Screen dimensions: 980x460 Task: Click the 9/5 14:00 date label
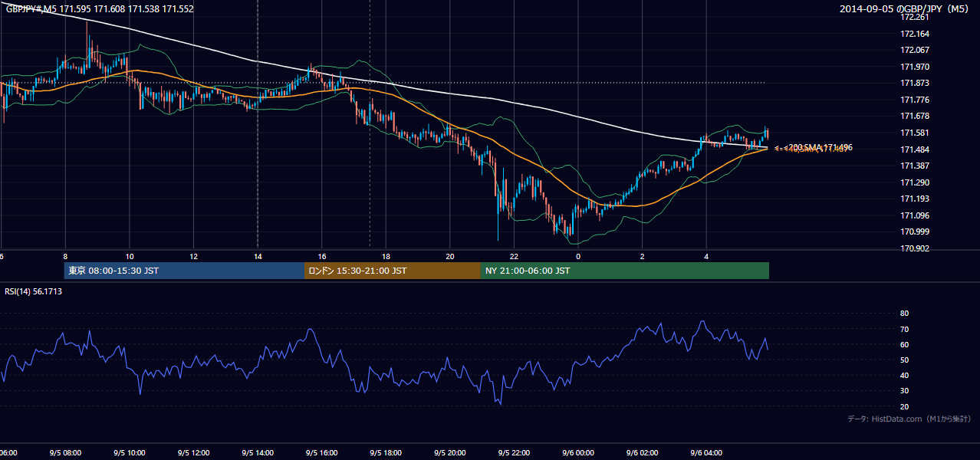[258, 452]
